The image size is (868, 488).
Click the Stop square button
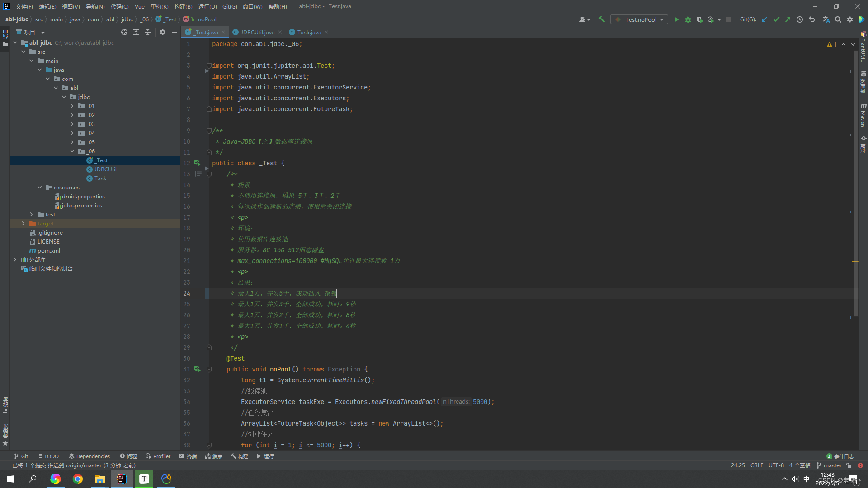coord(728,19)
